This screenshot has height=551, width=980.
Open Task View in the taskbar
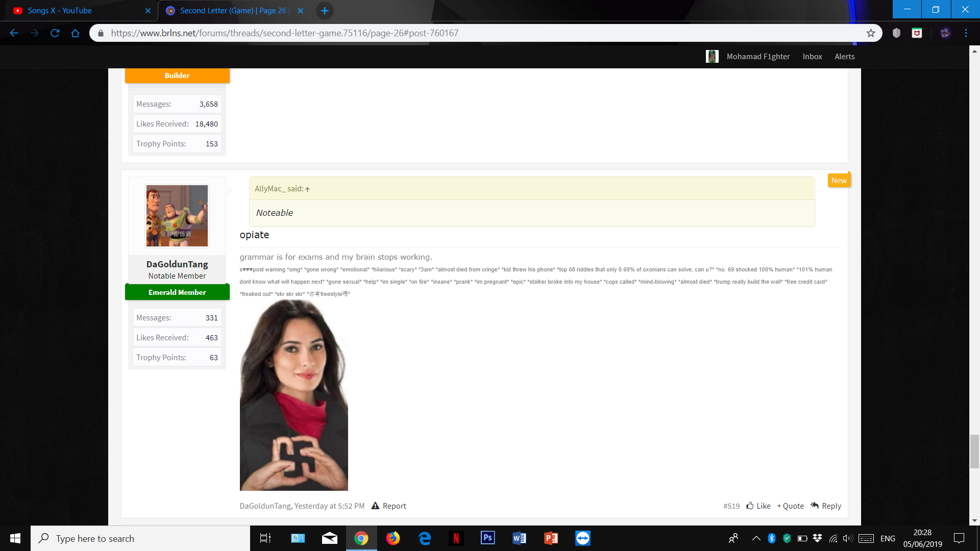click(x=265, y=538)
